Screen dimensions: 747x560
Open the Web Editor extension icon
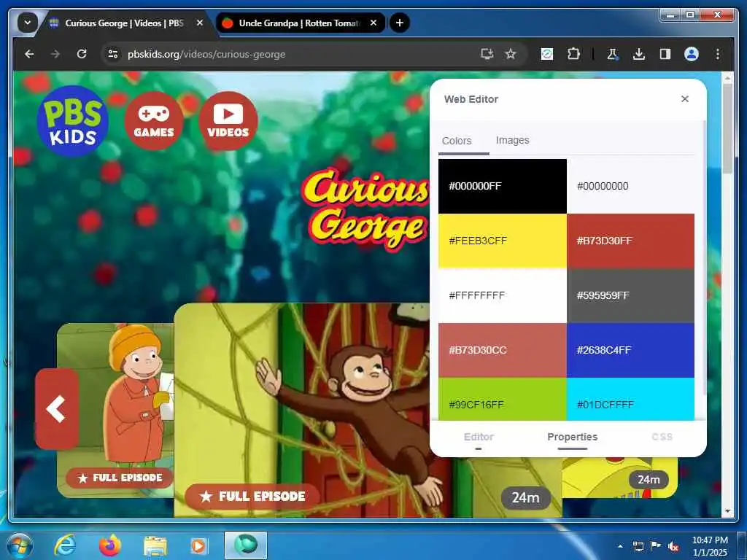tap(547, 54)
